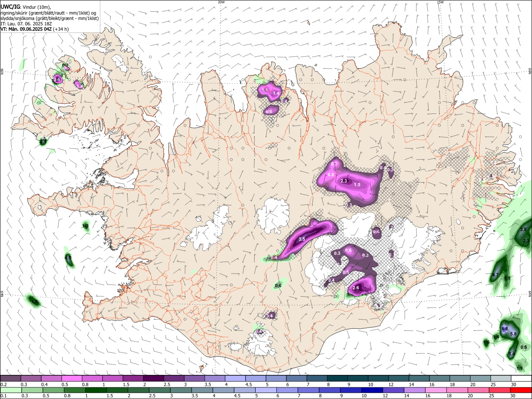Click the 5.4 rain value offshore southeast
This screenshot has width=532, height=399.
tap(512, 354)
